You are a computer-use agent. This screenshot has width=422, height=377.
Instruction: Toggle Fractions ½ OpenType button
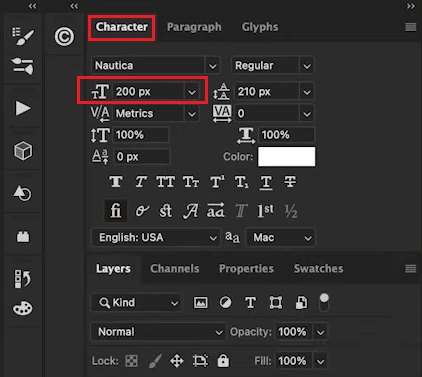point(291,211)
